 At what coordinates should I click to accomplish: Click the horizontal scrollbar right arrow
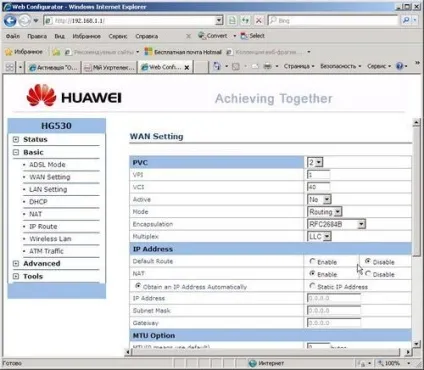[408, 352]
